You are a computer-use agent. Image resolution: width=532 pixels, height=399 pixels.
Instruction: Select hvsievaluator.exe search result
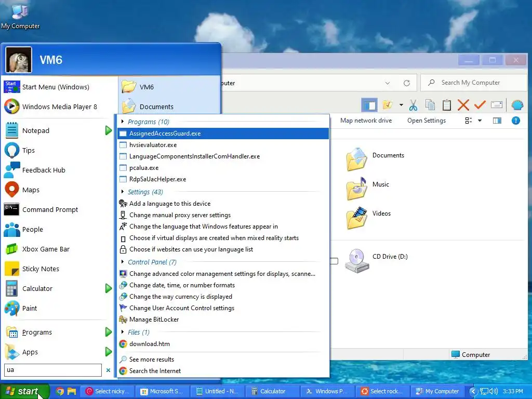tap(223, 145)
